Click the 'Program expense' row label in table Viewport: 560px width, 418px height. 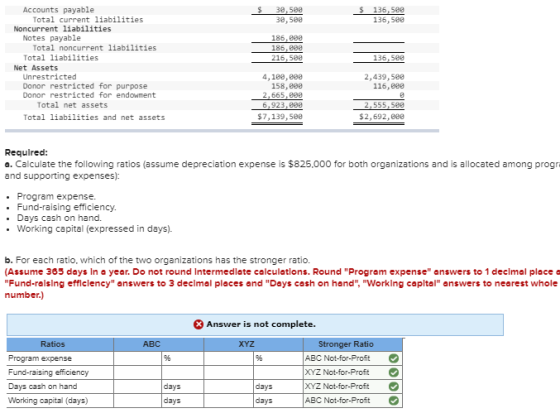coord(40,358)
